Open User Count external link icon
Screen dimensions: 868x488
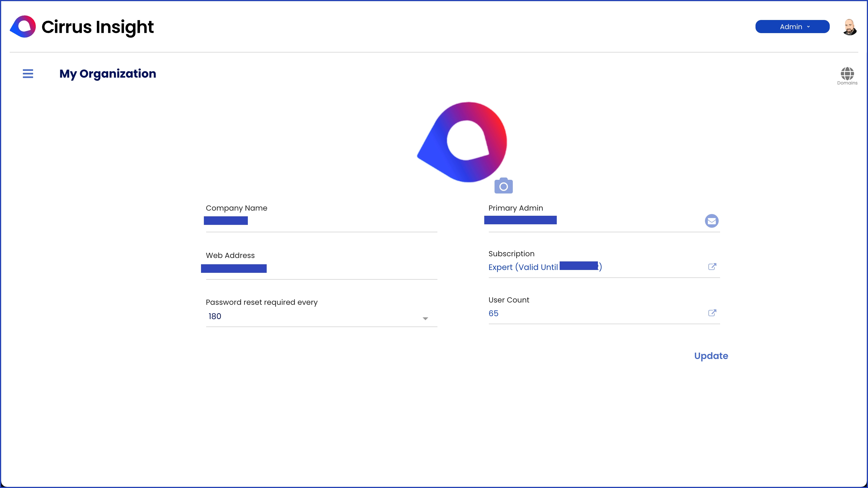(x=712, y=313)
